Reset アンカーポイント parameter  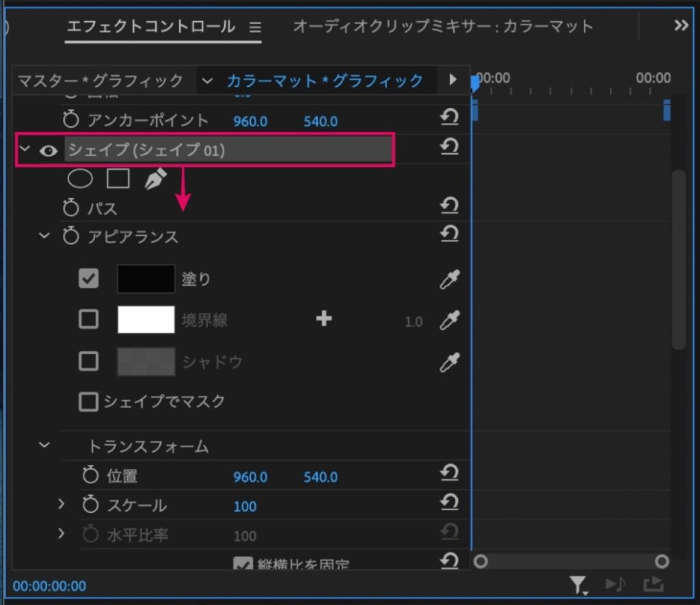click(x=449, y=118)
